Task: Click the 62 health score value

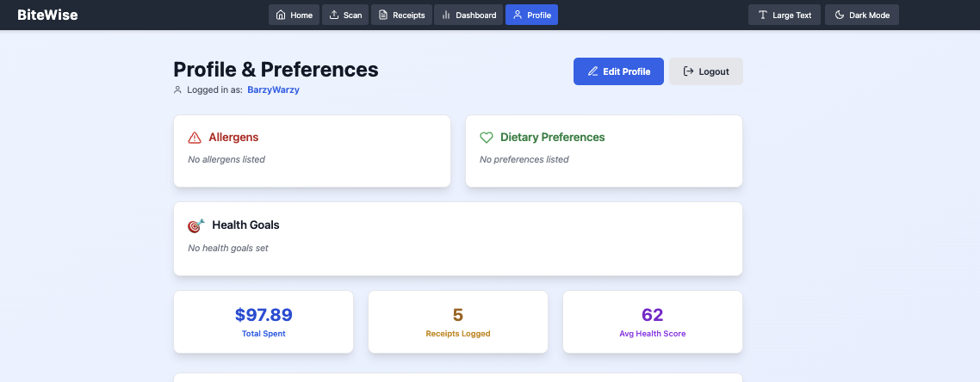Action: click(653, 315)
